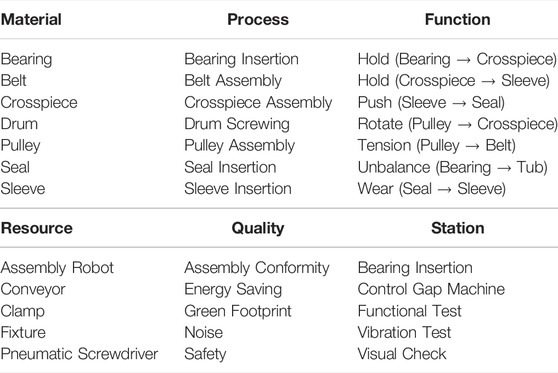Click the Vibration Test station
This screenshot has width=558, height=373.
[x=404, y=332]
